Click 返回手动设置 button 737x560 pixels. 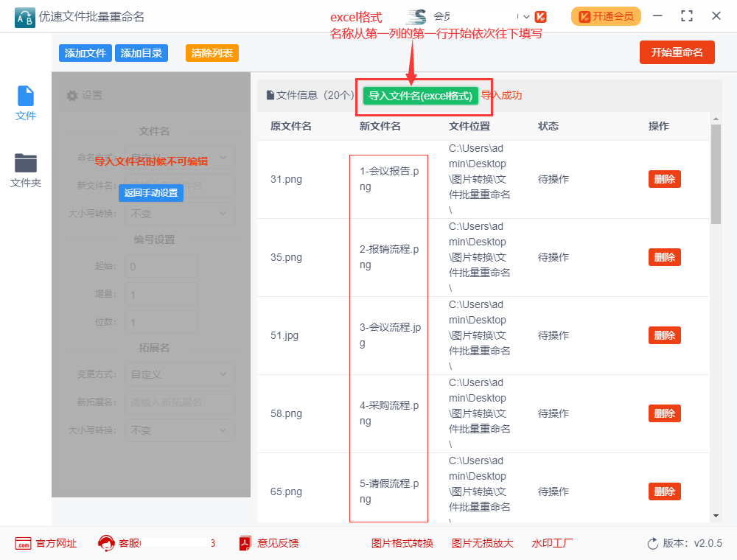(x=151, y=192)
